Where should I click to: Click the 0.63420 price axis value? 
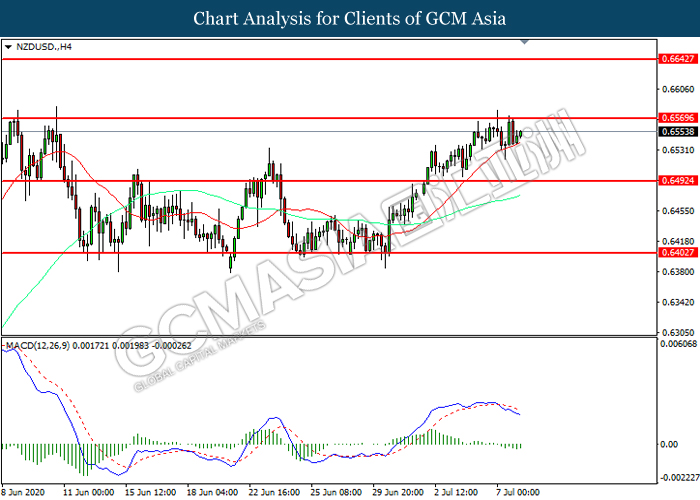678,302
